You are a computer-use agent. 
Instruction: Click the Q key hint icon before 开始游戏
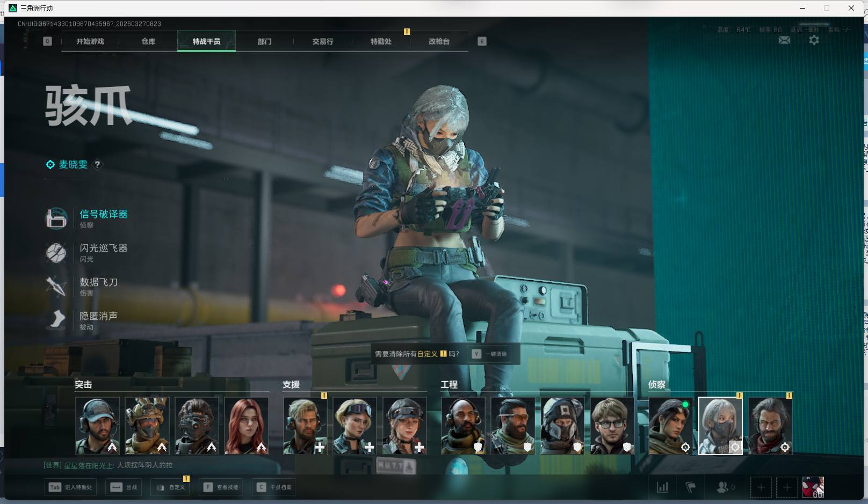pos(47,41)
